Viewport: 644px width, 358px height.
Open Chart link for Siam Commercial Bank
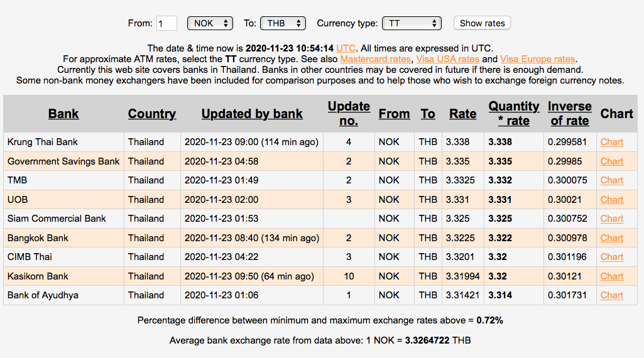tap(611, 219)
